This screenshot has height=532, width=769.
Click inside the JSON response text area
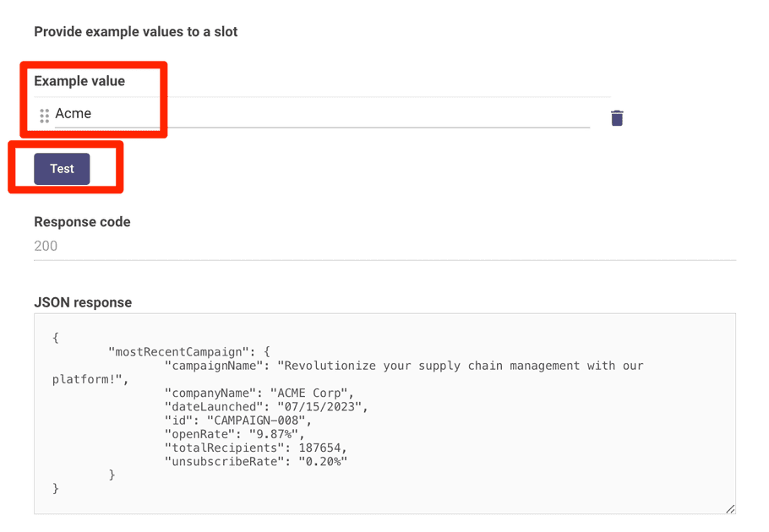[x=384, y=414]
